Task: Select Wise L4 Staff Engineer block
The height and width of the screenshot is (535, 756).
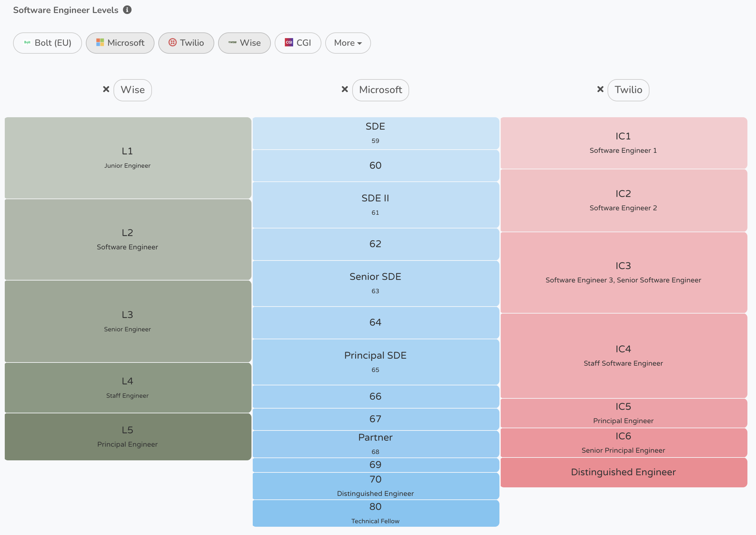Action: coord(128,388)
